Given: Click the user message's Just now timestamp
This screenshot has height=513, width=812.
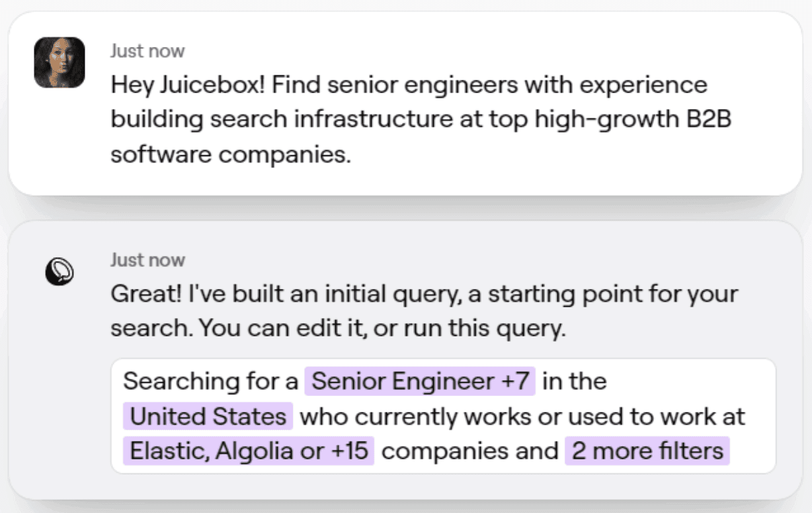Looking at the screenshot, I should pyautogui.click(x=147, y=50).
